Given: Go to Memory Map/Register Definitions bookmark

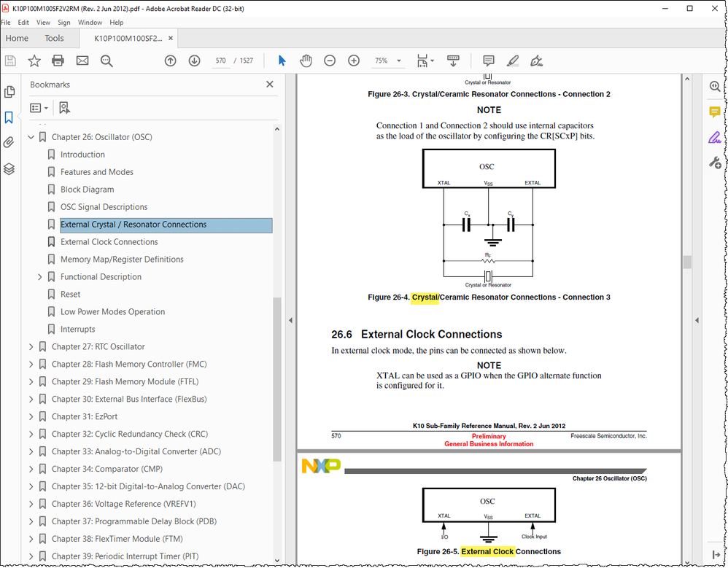Looking at the screenshot, I should [x=122, y=260].
